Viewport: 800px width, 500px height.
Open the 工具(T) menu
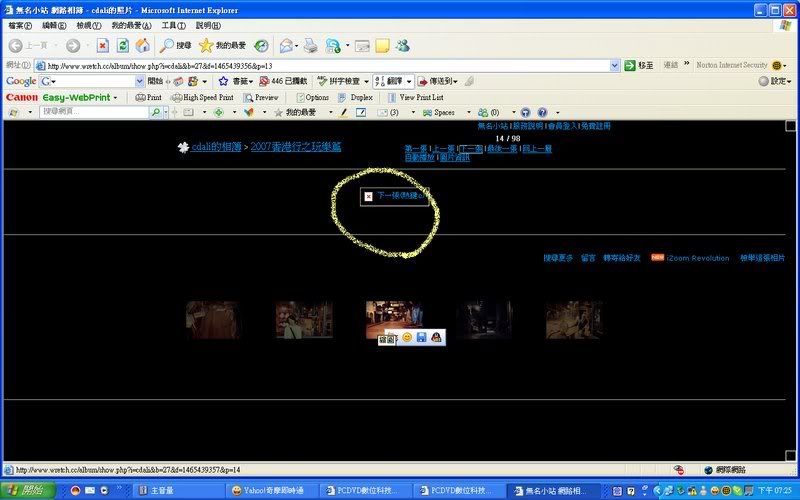click(173, 25)
